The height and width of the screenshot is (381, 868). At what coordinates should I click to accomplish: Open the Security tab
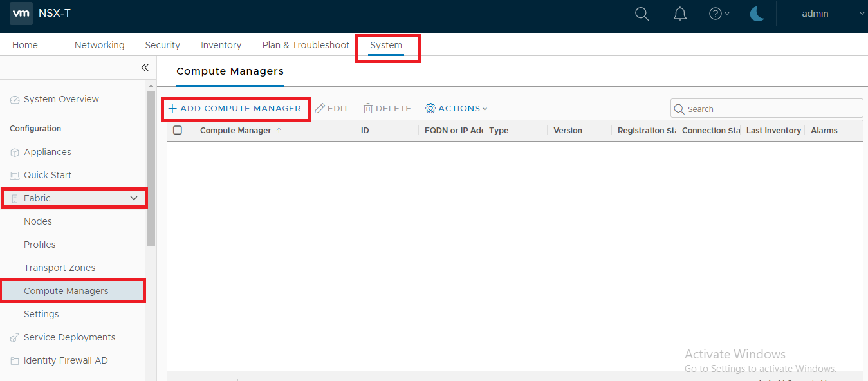pyautogui.click(x=163, y=45)
